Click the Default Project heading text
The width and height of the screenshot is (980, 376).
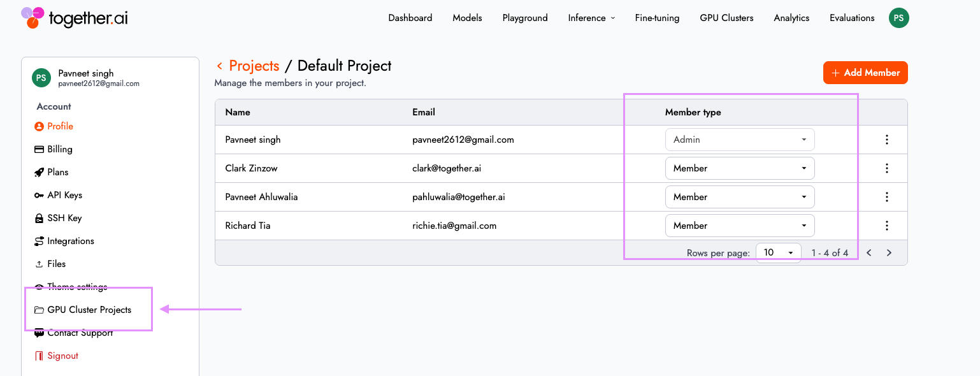click(345, 66)
